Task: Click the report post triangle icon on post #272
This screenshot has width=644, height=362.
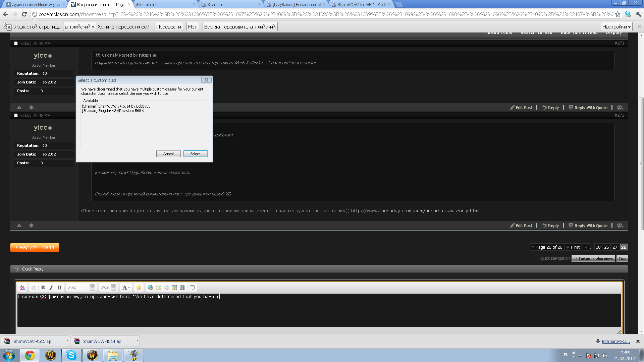Action: (x=19, y=226)
